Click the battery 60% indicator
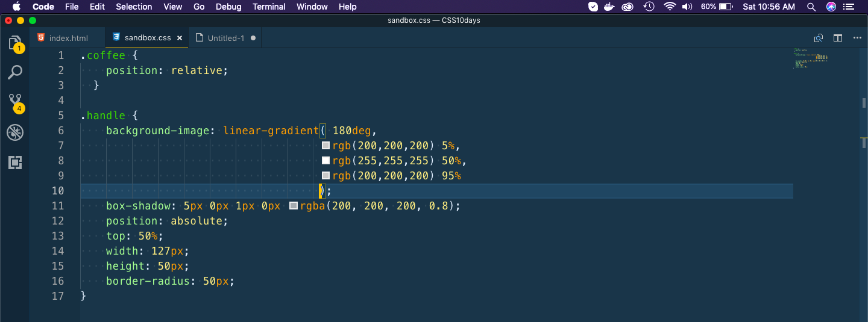Viewport: 868px width, 322px height. click(x=717, y=7)
